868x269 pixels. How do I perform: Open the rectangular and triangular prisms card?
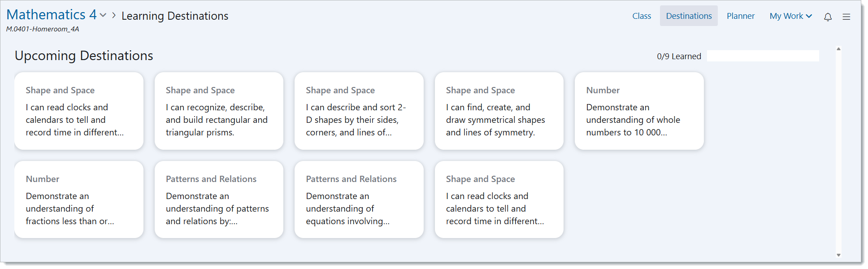[219, 111]
